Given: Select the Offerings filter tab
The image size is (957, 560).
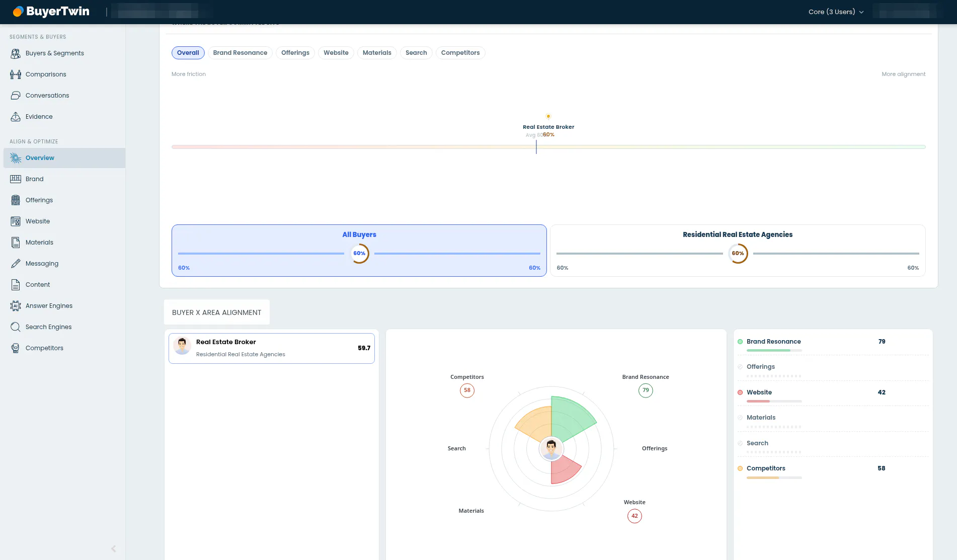Looking at the screenshot, I should pyautogui.click(x=295, y=53).
